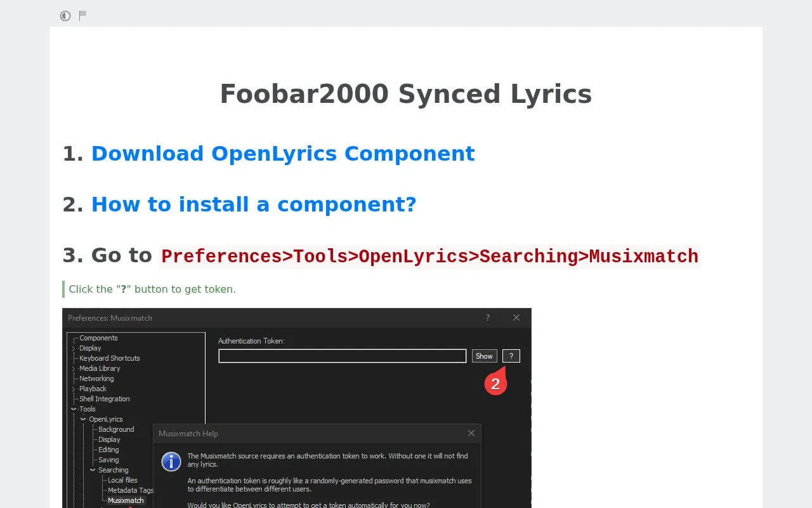Collapse the OpenLyrics tree node
This screenshot has height=508, width=812.
[83, 419]
